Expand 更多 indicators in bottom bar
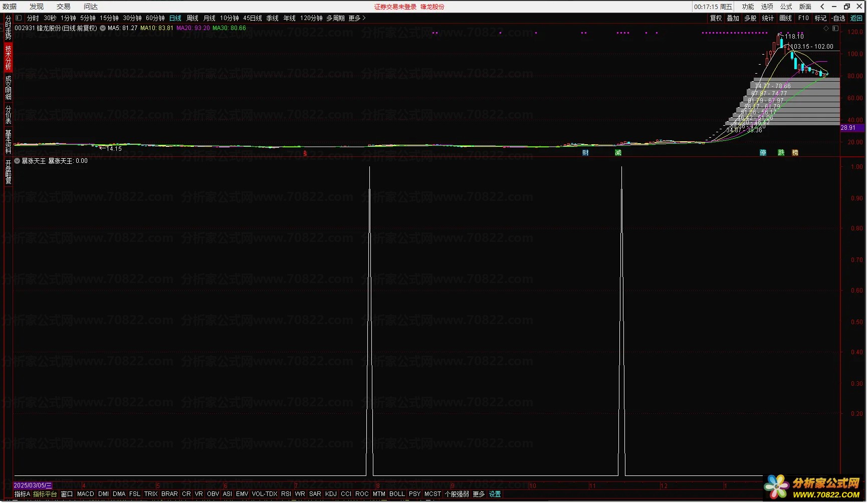 click(x=479, y=494)
